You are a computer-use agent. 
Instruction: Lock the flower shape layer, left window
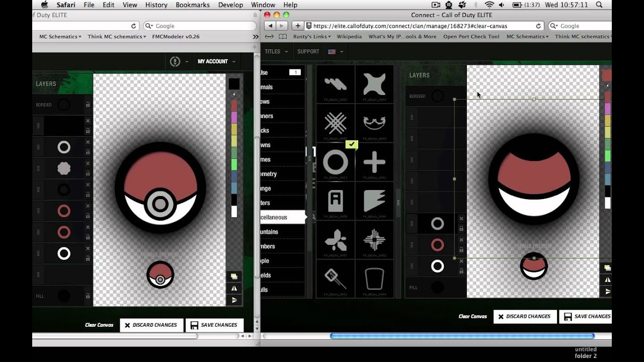tap(88, 173)
